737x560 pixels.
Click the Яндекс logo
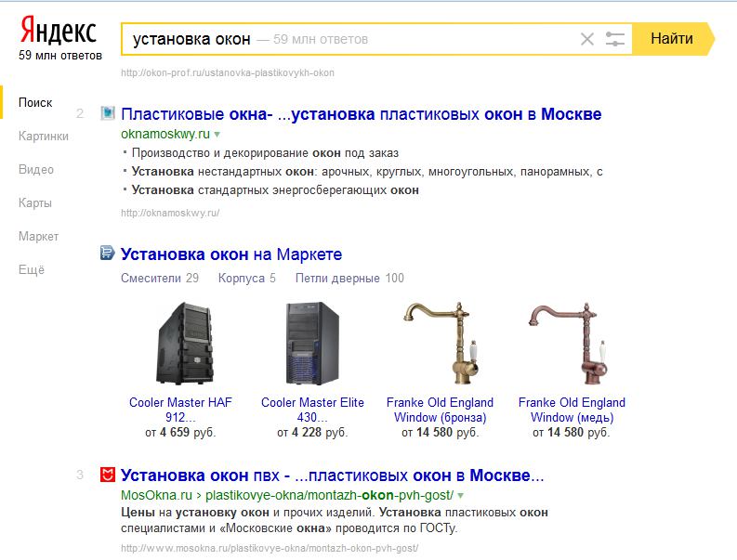point(59,30)
